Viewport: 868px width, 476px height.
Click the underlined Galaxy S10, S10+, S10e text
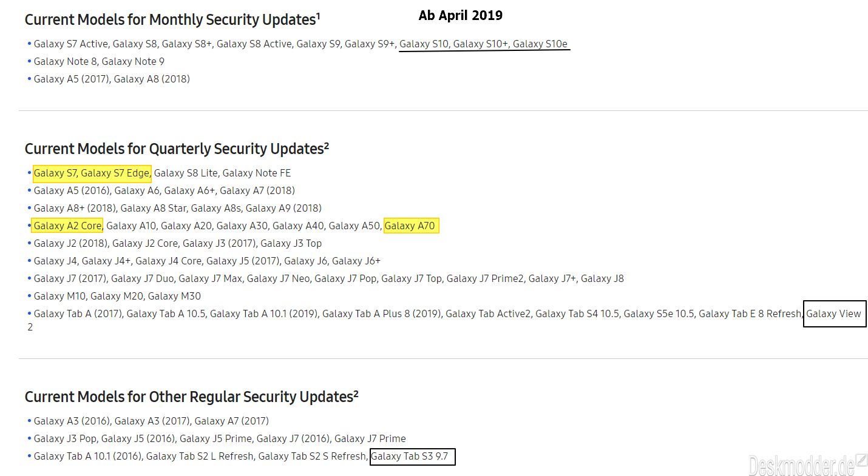pyautogui.click(x=484, y=44)
